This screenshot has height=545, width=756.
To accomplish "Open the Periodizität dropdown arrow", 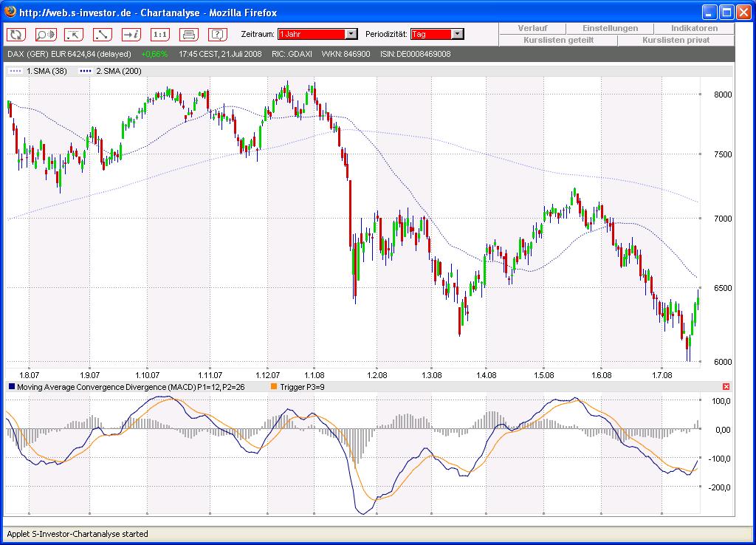I will [x=458, y=34].
